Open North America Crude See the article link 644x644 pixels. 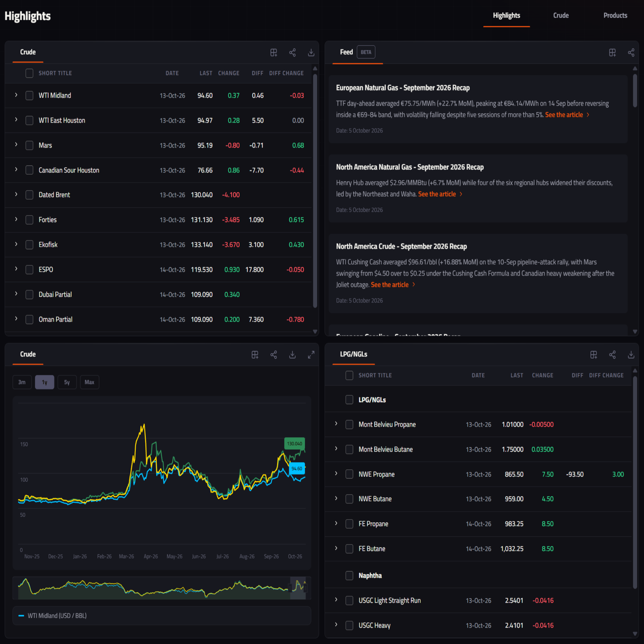click(390, 285)
